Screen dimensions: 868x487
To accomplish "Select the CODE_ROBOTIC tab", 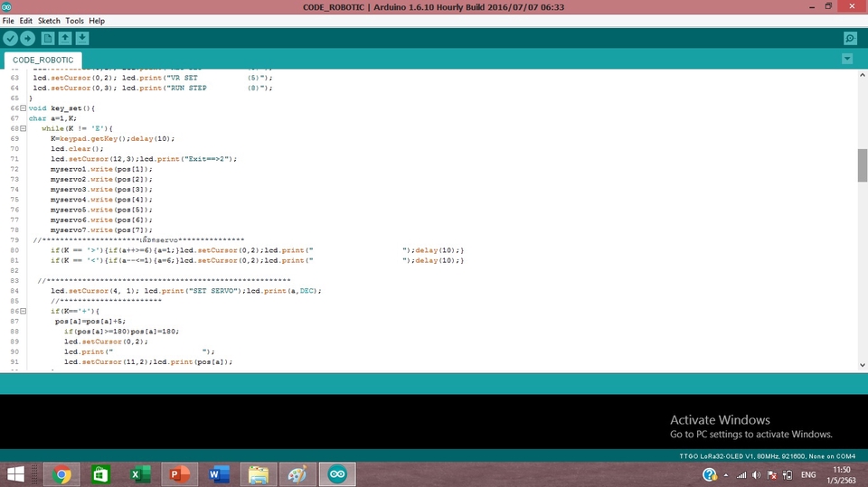I will click(43, 60).
